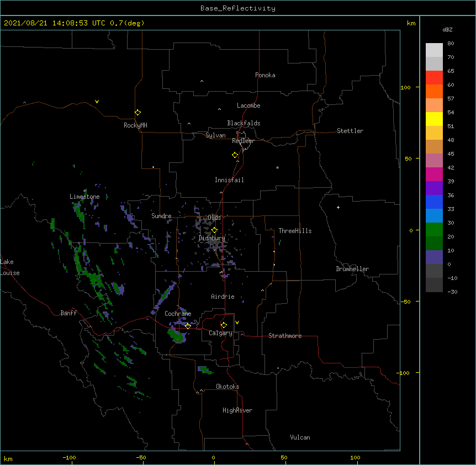Select the yellow V marker northwest of RockyMH
The width and height of the screenshot is (476, 465).
point(97,102)
